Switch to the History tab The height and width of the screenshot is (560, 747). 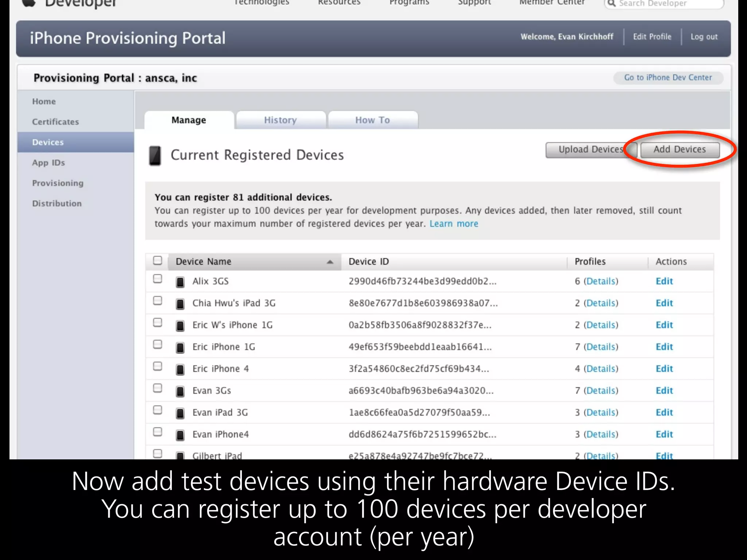point(280,120)
